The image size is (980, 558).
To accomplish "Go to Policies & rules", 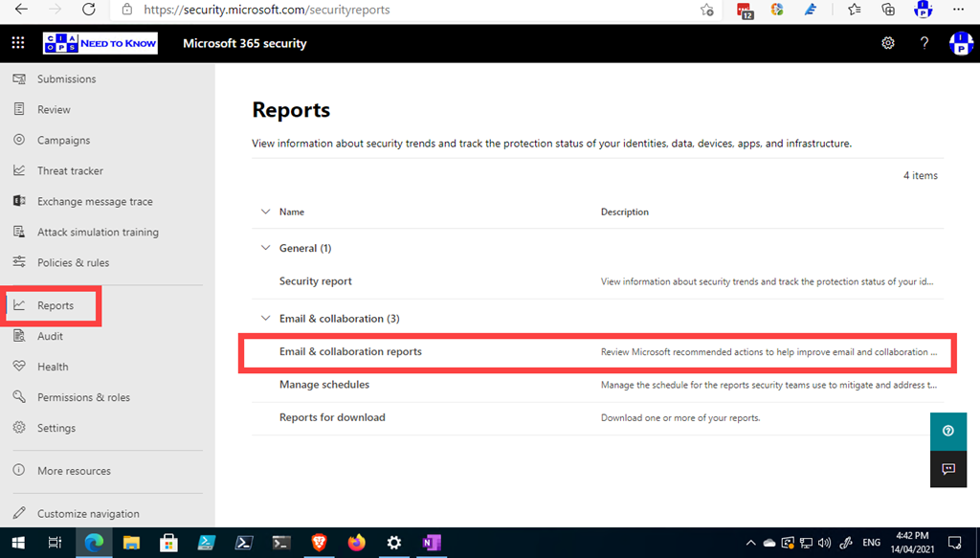I will click(x=73, y=263).
